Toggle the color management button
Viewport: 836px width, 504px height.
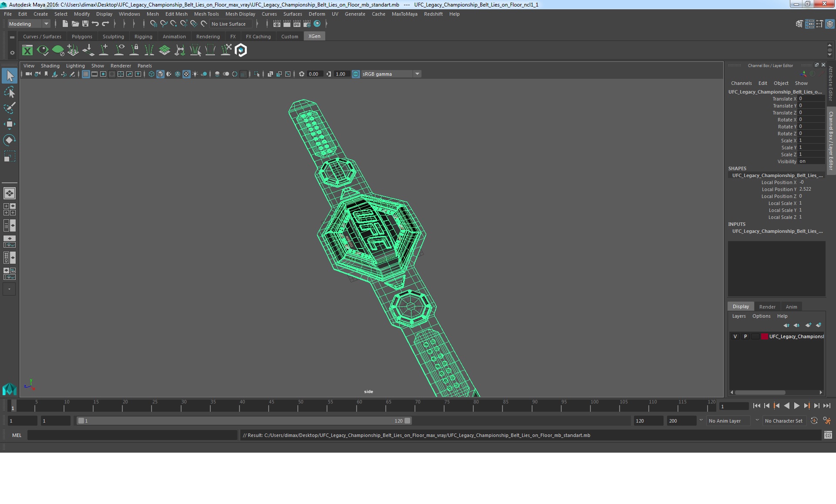pyautogui.click(x=356, y=74)
